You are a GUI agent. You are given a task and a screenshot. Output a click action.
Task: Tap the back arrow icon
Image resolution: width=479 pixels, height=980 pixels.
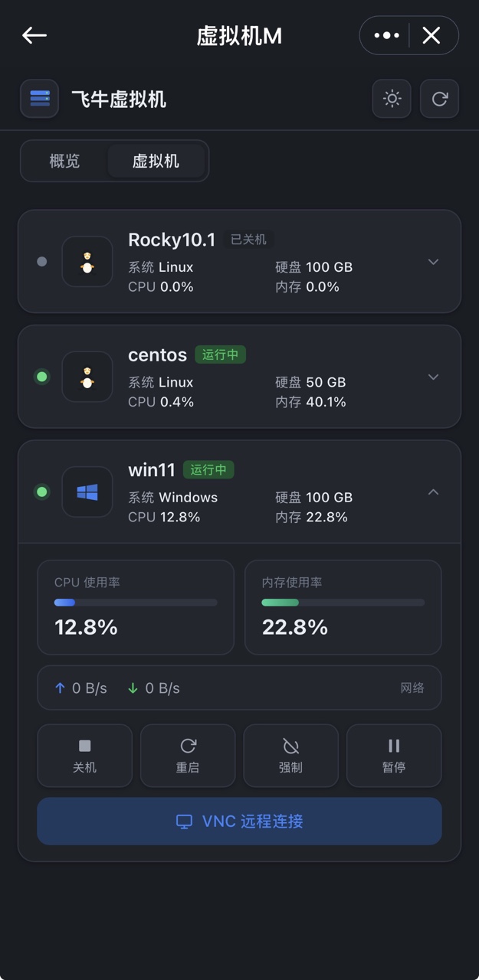(x=34, y=35)
